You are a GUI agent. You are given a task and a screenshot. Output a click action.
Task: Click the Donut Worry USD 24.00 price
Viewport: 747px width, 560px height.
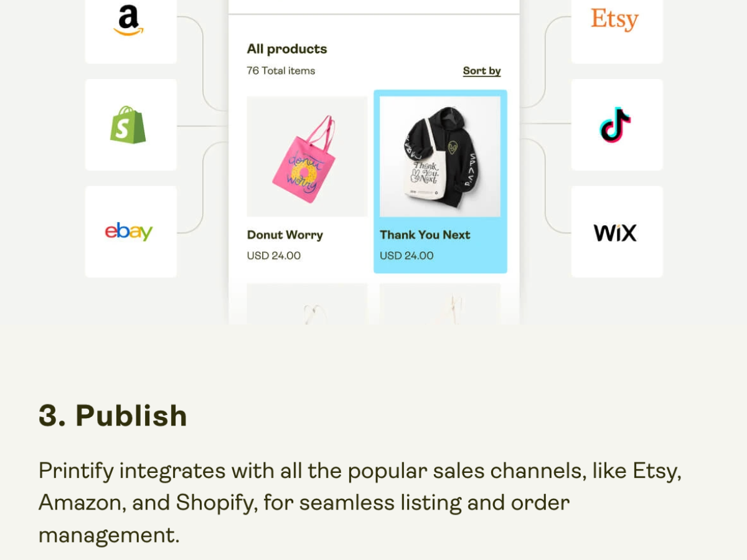click(274, 256)
